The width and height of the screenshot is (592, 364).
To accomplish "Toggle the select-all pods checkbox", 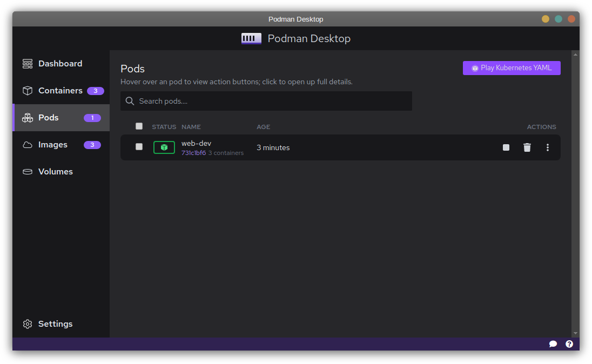I will pos(139,126).
